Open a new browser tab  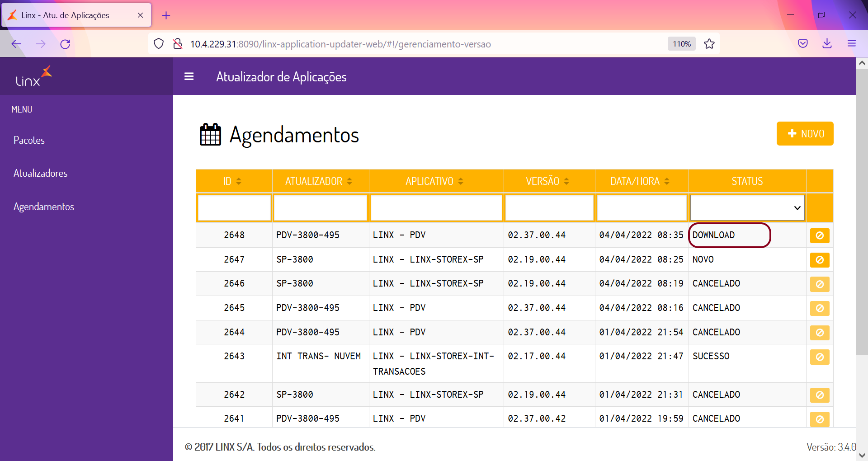click(166, 15)
